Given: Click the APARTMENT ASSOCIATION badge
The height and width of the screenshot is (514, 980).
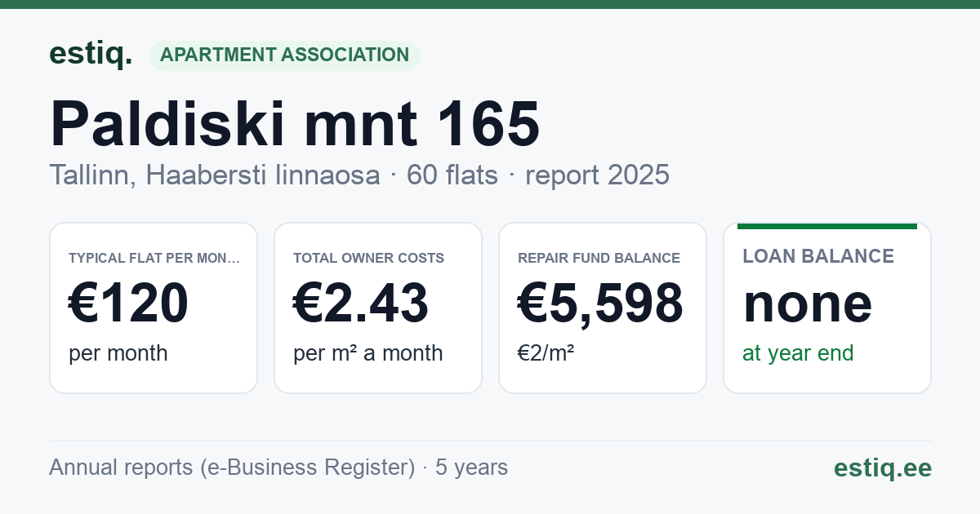Looking at the screenshot, I should point(284,55).
